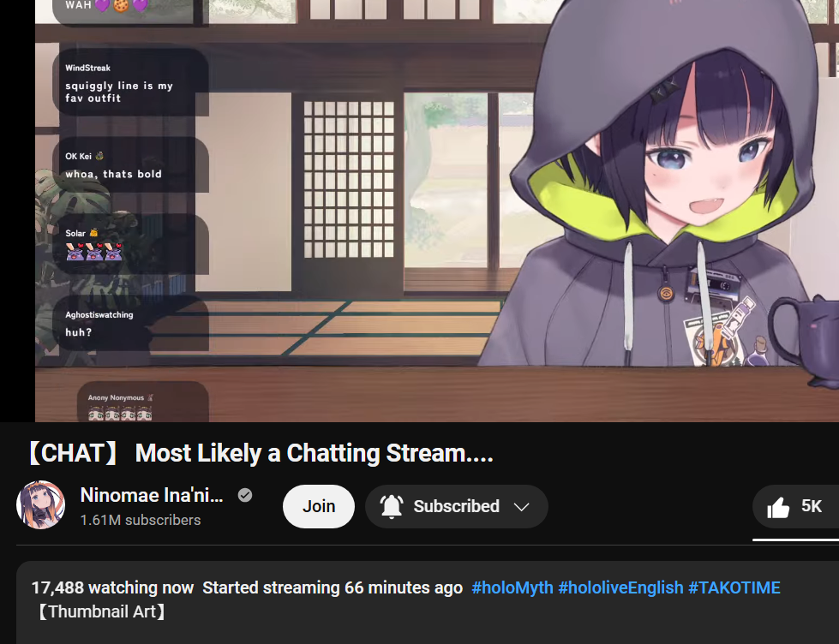
Task: Click the purple tako mug in video
Action: pos(804,339)
